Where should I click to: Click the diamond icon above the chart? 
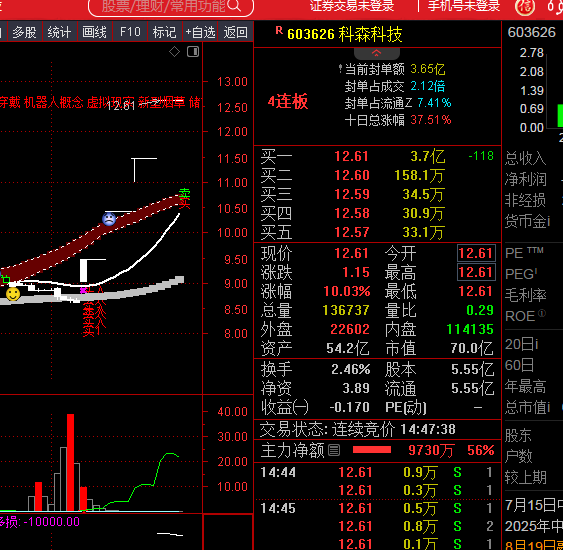[175, 52]
